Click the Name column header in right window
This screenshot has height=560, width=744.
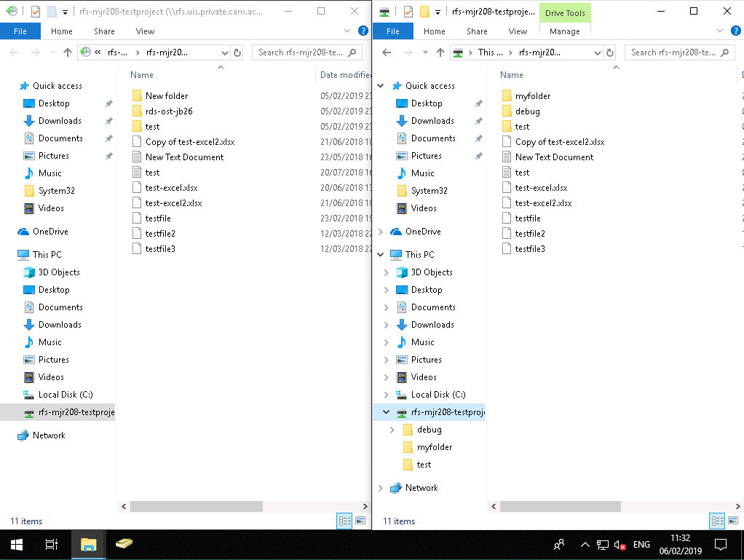(x=512, y=75)
